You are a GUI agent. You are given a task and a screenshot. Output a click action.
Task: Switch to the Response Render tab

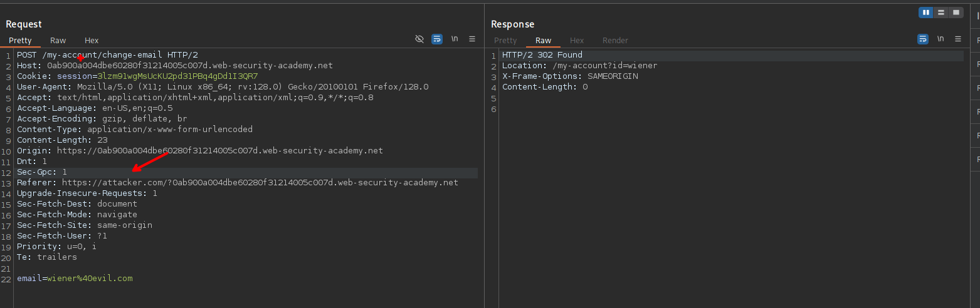(615, 40)
